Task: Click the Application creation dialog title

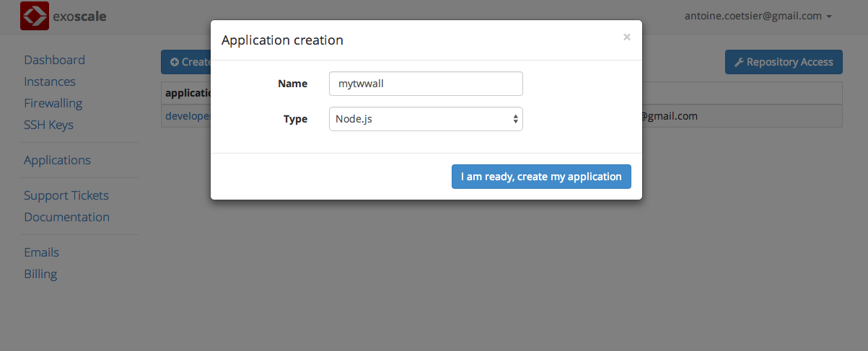Action: point(282,40)
